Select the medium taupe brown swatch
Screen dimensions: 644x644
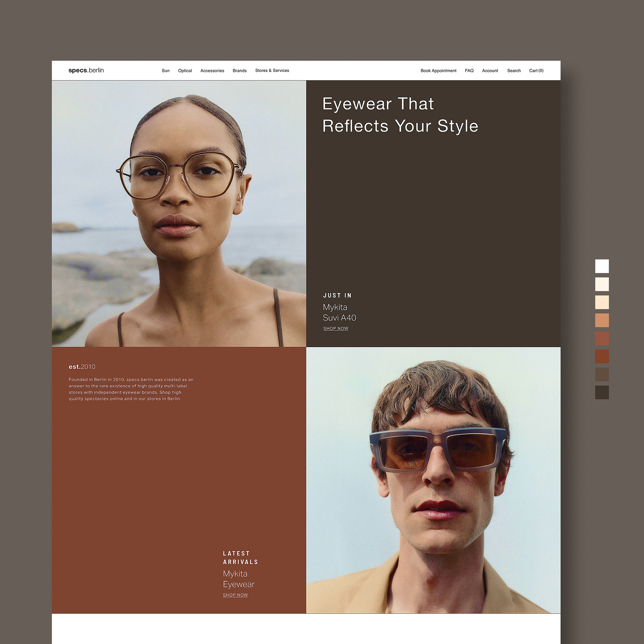coord(602,374)
